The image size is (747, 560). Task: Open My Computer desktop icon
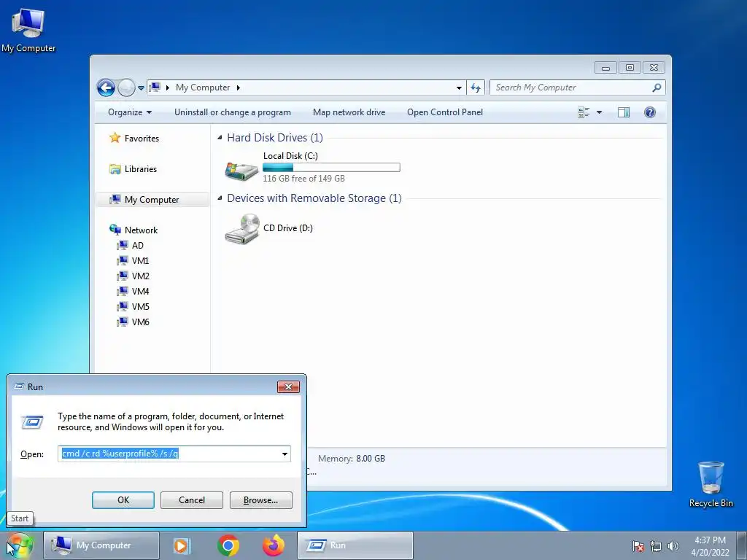28,31
